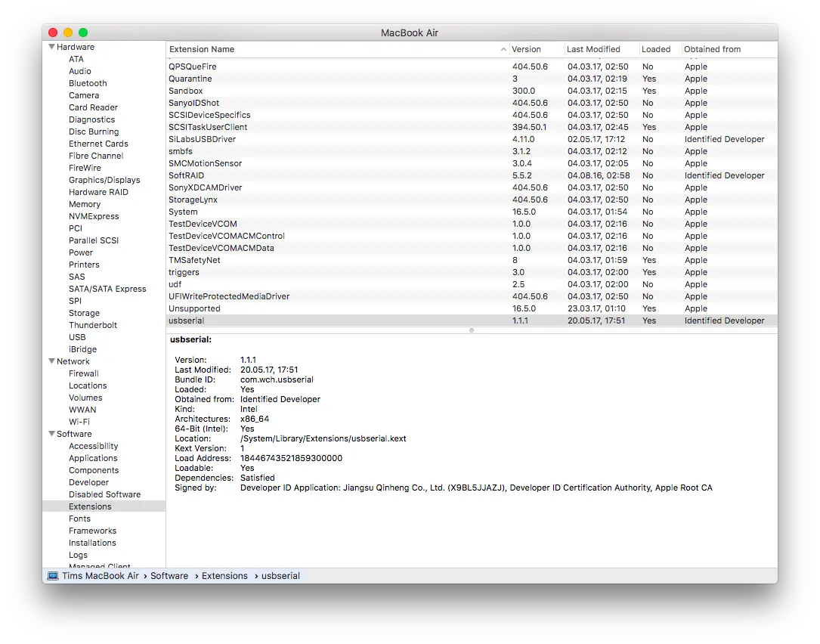Open Thunderbolt section
The height and width of the screenshot is (644, 820).
point(92,325)
